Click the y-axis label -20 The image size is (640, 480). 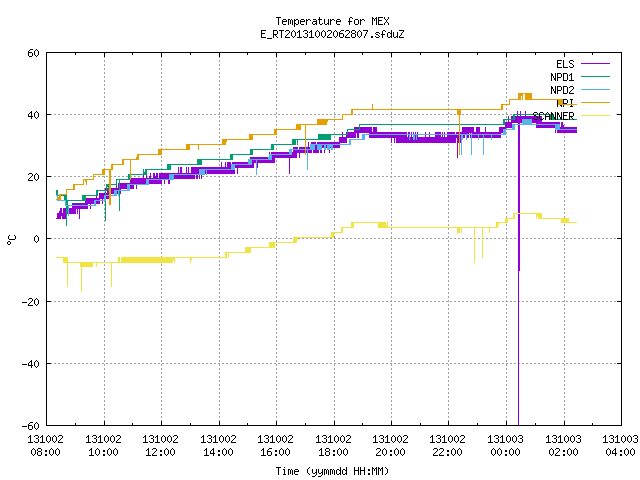click(31, 302)
